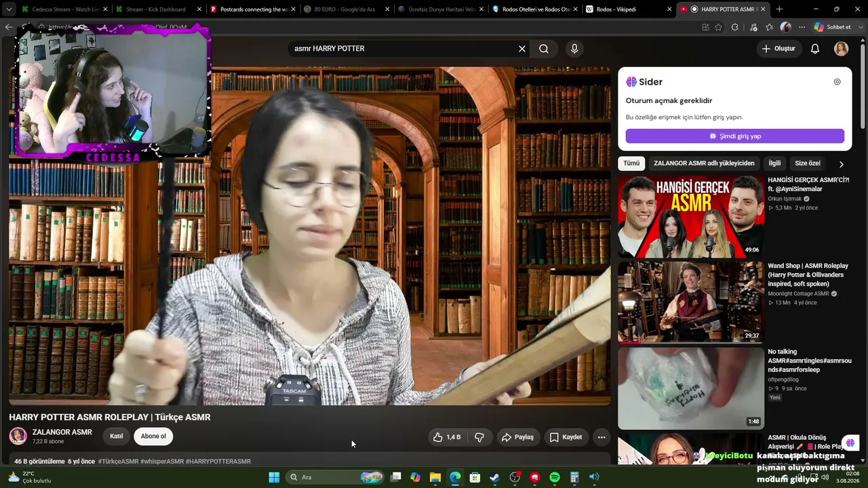Click the #TürkçeASMR hashtag link
The image size is (868, 488).
click(118, 462)
